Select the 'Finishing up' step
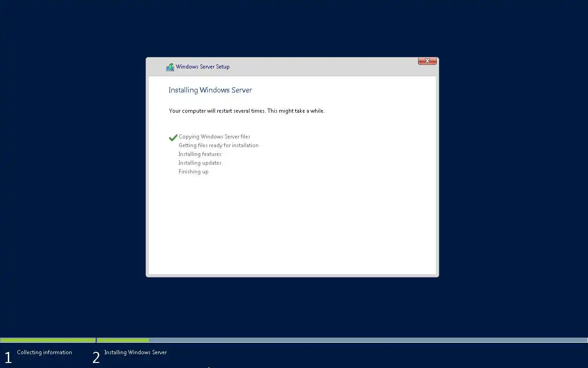Image resolution: width=588 pixels, height=368 pixels. pyautogui.click(x=193, y=172)
